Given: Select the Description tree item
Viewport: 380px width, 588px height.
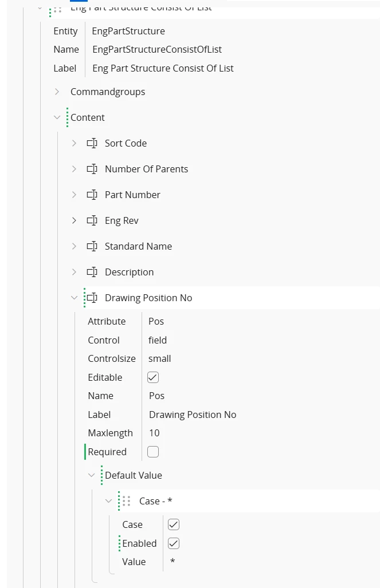Looking at the screenshot, I should [129, 272].
